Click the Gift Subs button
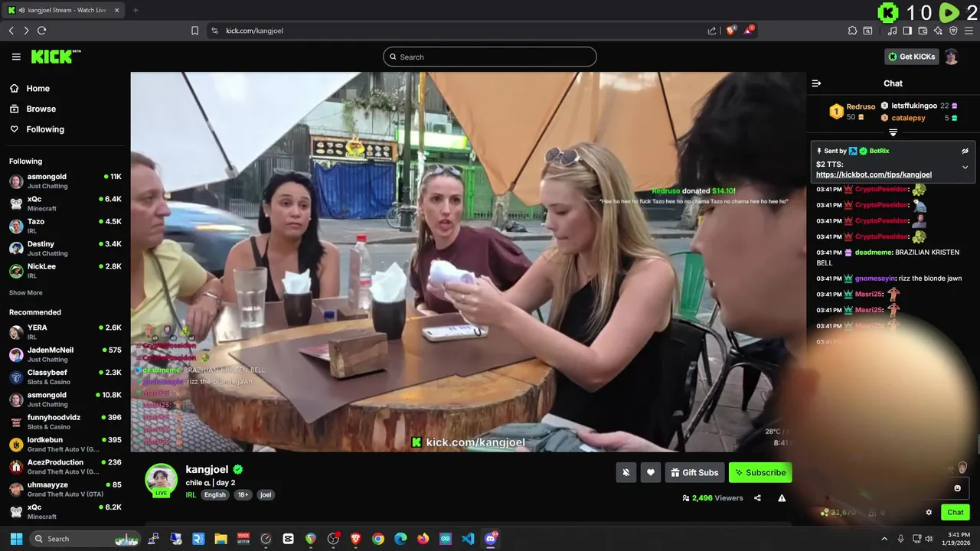 (694, 472)
